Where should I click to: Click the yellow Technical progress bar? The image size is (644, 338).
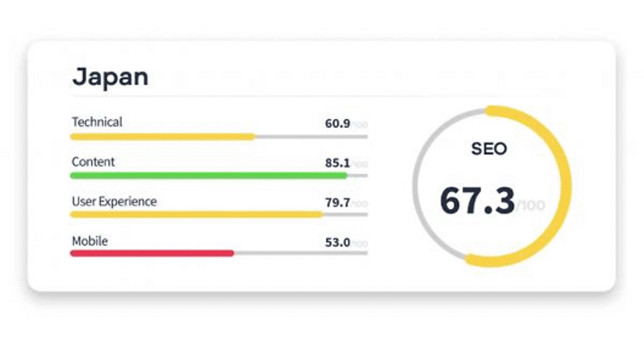click(x=163, y=137)
